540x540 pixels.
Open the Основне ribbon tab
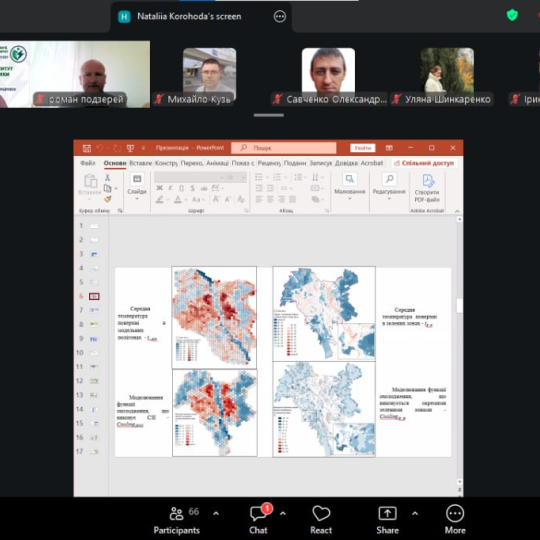click(115, 163)
